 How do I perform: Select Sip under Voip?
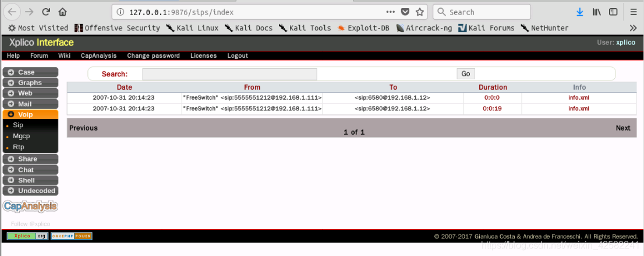[x=18, y=125]
